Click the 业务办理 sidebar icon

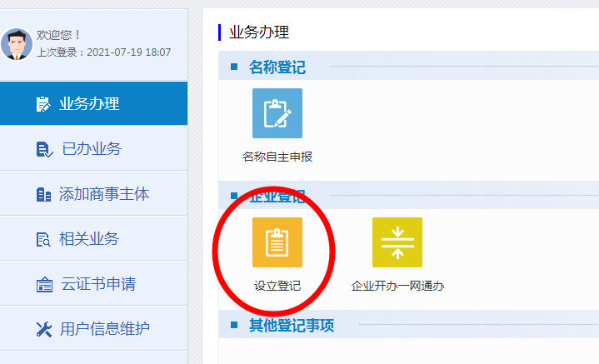43,104
